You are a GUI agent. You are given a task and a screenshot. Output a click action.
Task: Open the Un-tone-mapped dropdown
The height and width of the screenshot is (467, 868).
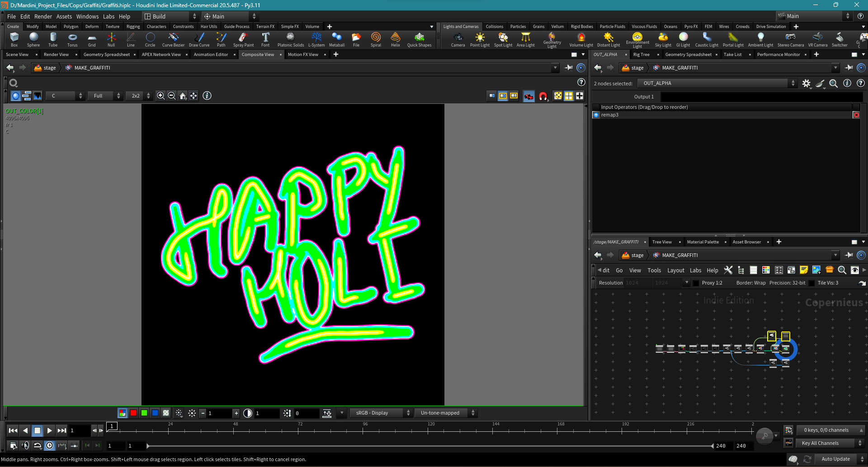click(x=445, y=413)
